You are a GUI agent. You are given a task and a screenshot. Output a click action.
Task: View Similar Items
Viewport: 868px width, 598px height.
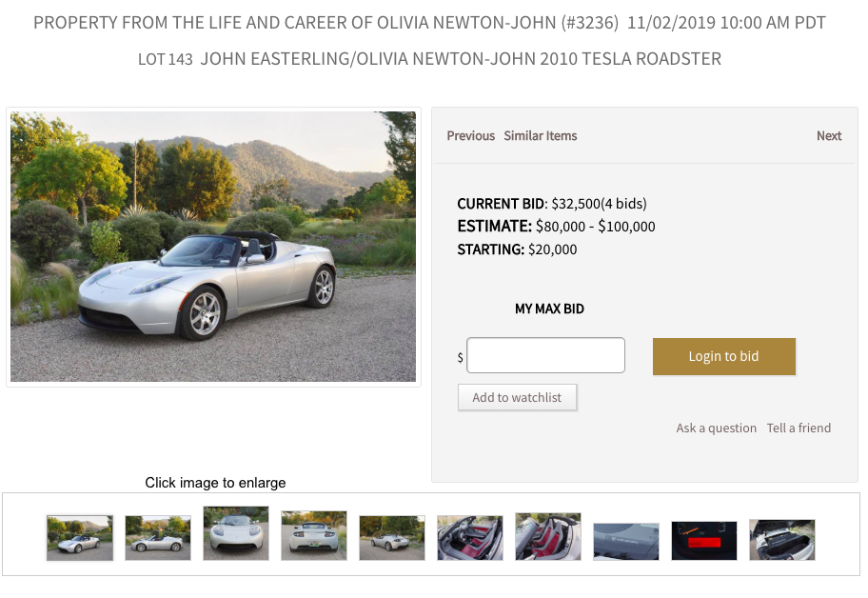click(541, 135)
